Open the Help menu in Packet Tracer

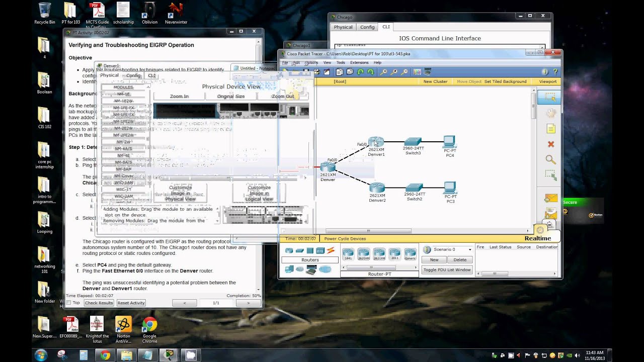tap(377, 63)
